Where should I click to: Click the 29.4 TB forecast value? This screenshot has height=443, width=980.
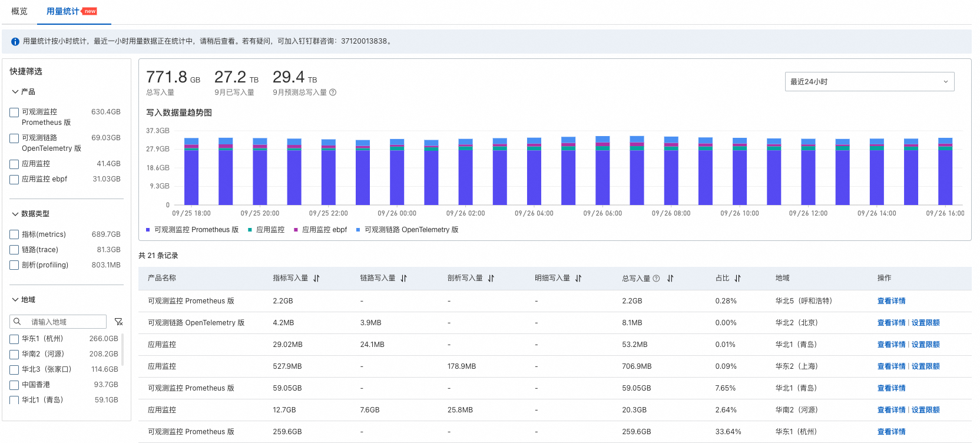pos(295,77)
